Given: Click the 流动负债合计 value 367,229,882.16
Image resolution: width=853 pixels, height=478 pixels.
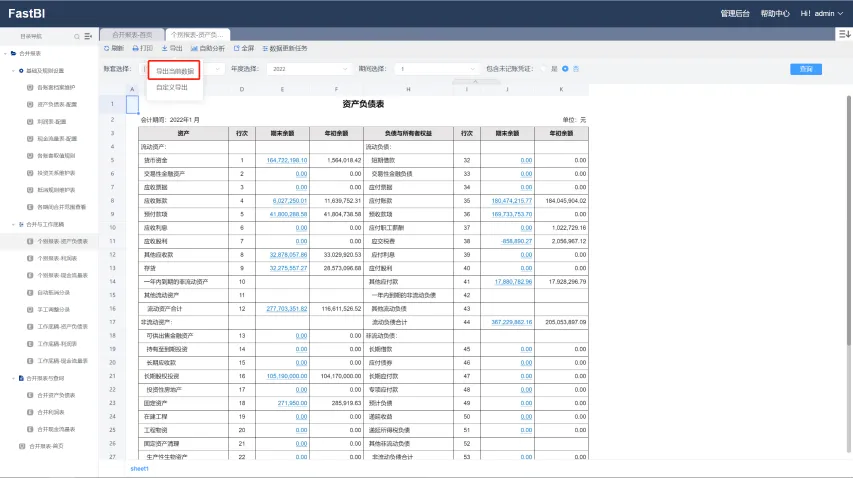Looking at the screenshot, I should [511, 322].
